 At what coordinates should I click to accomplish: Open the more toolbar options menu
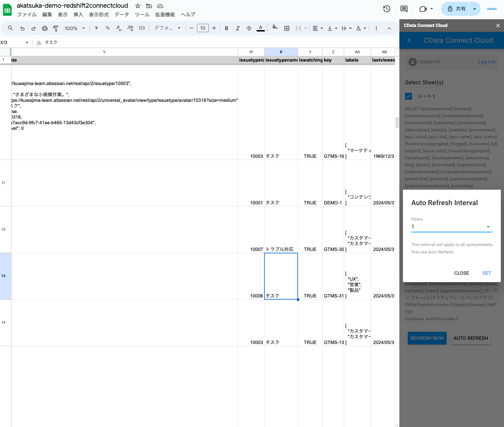pyautogui.click(x=376, y=28)
